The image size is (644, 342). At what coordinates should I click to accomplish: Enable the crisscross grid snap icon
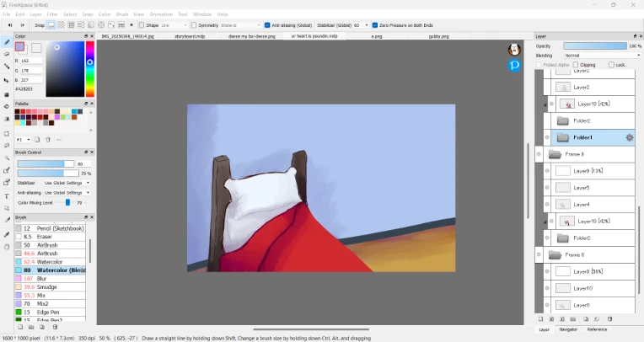click(x=71, y=25)
